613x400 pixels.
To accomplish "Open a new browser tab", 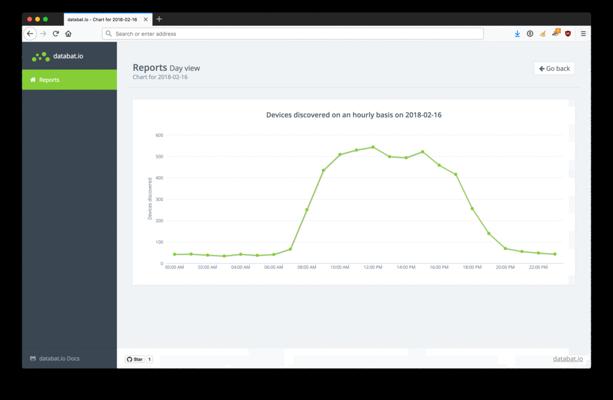I will (159, 19).
